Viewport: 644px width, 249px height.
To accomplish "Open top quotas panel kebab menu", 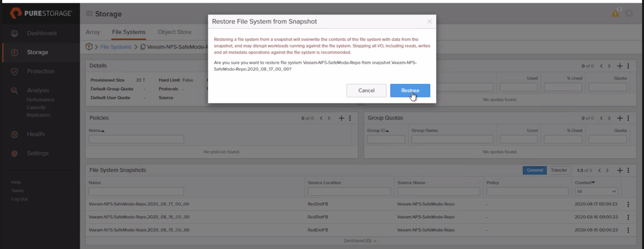I will pyautogui.click(x=628, y=66).
